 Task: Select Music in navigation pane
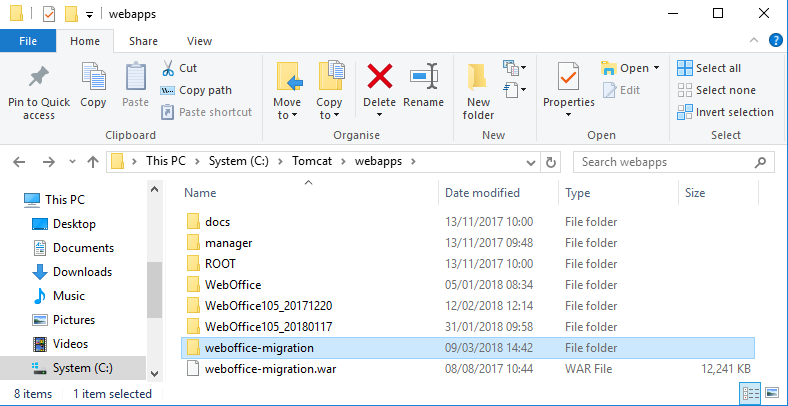(x=58, y=295)
